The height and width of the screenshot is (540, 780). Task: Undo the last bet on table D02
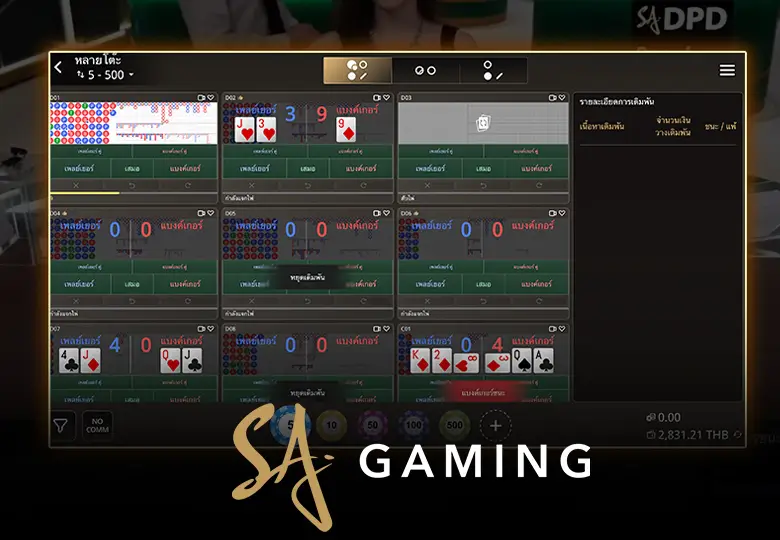[x=307, y=185]
